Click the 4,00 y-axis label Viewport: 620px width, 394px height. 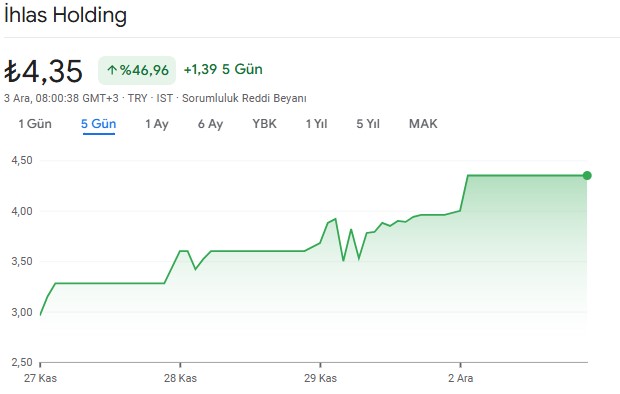(22, 211)
